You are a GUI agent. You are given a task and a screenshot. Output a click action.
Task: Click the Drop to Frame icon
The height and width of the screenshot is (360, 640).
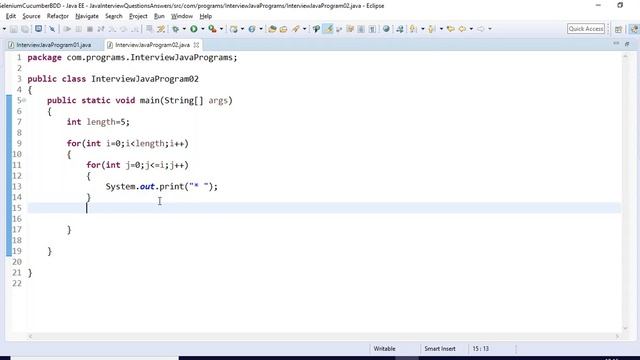(x=150, y=29)
